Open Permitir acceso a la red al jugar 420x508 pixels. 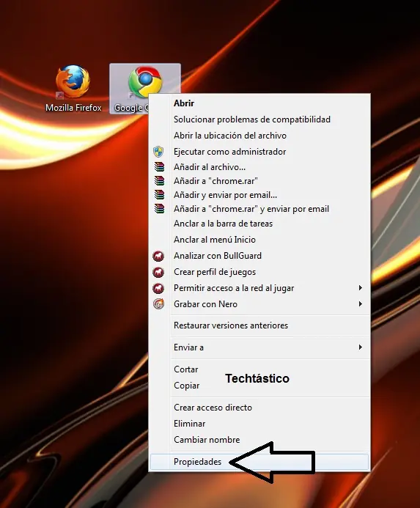point(259,288)
